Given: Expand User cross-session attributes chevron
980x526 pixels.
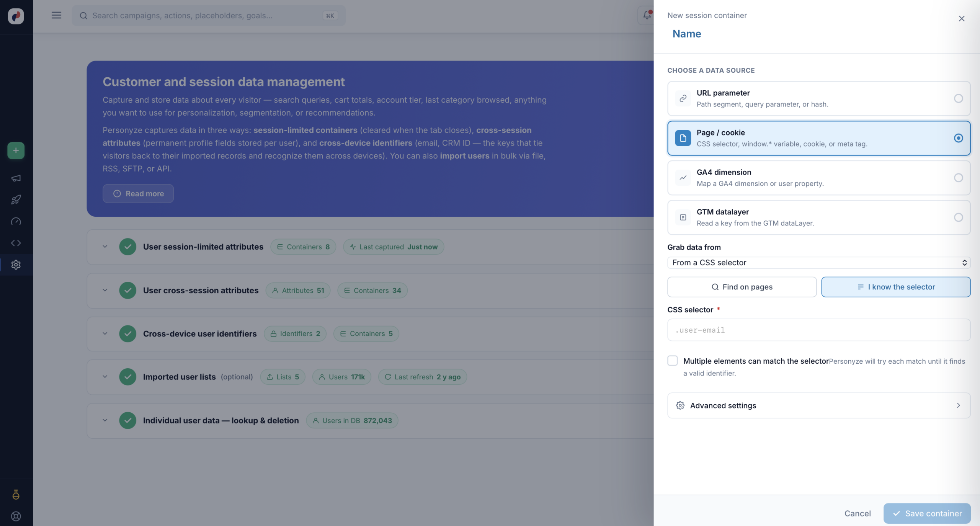Looking at the screenshot, I should [x=105, y=290].
